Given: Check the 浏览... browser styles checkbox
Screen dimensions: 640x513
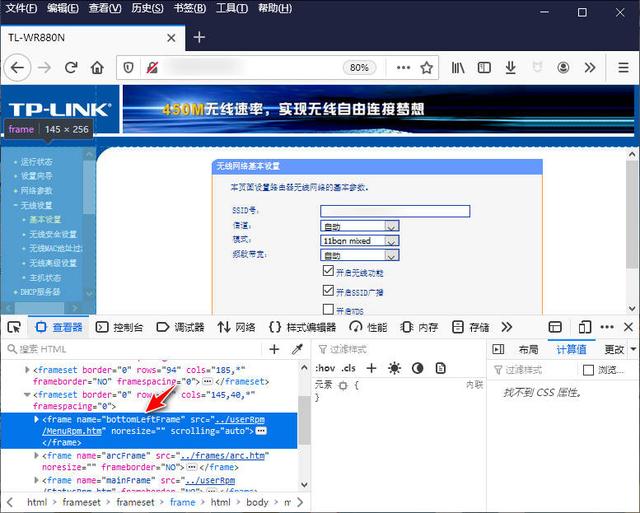Looking at the screenshot, I should [588, 370].
